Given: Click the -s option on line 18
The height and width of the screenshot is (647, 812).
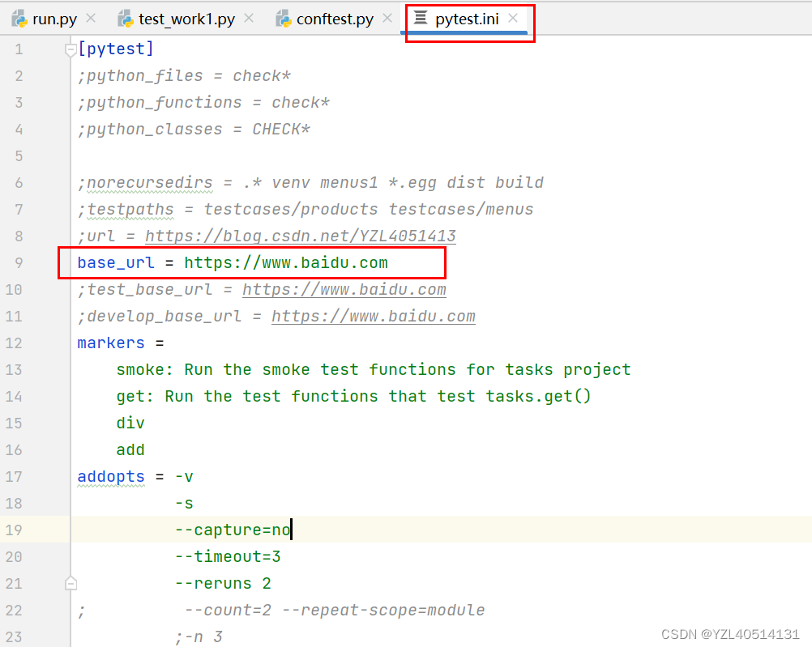Looking at the screenshot, I should 184,503.
